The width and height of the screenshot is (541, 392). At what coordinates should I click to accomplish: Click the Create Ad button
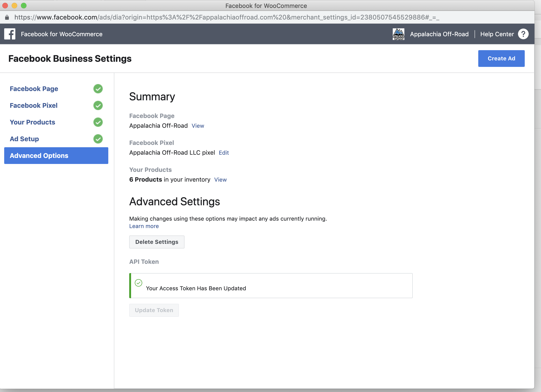(501, 59)
